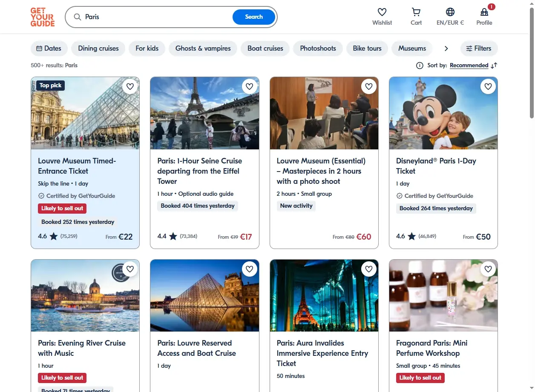Open the EN/EUR language globe
Image resolution: width=535 pixels, height=392 pixels.
point(450,12)
